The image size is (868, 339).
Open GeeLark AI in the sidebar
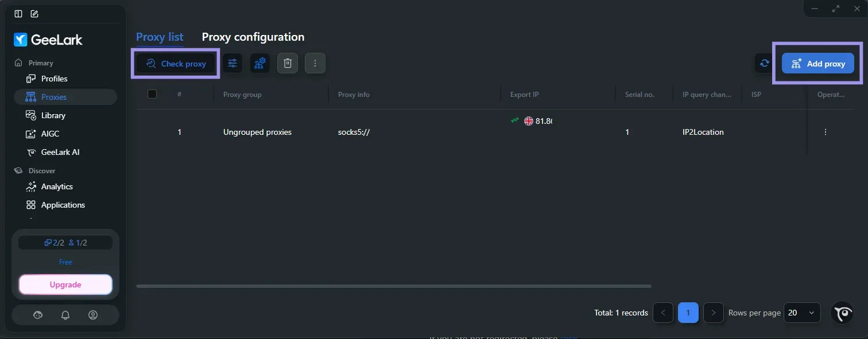(x=65, y=152)
